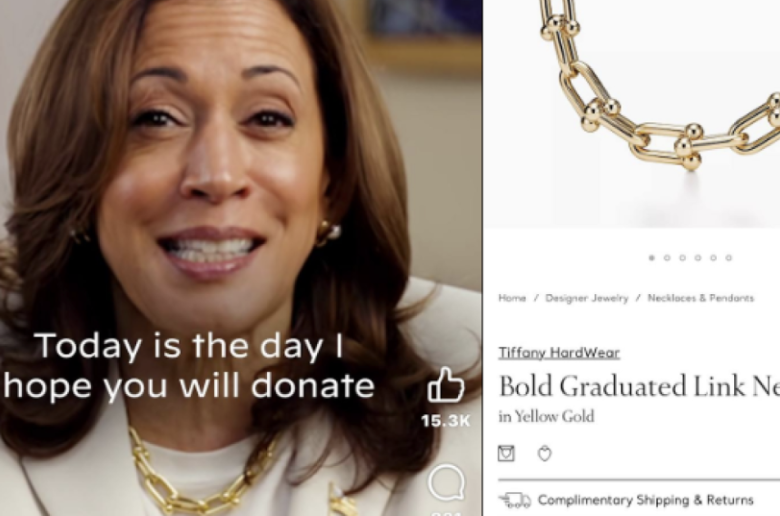Go to the last carousel image dot
Viewport: 780px width, 516px height.
coord(729,258)
